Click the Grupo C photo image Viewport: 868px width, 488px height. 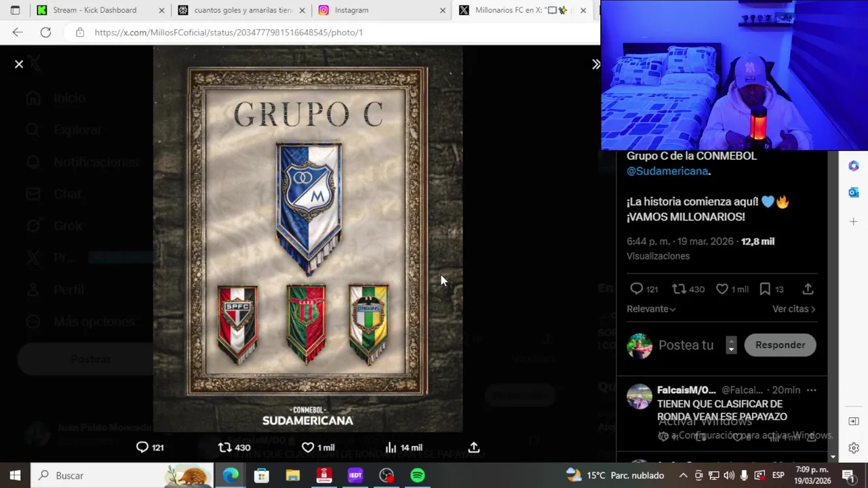click(x=308, y=239)
